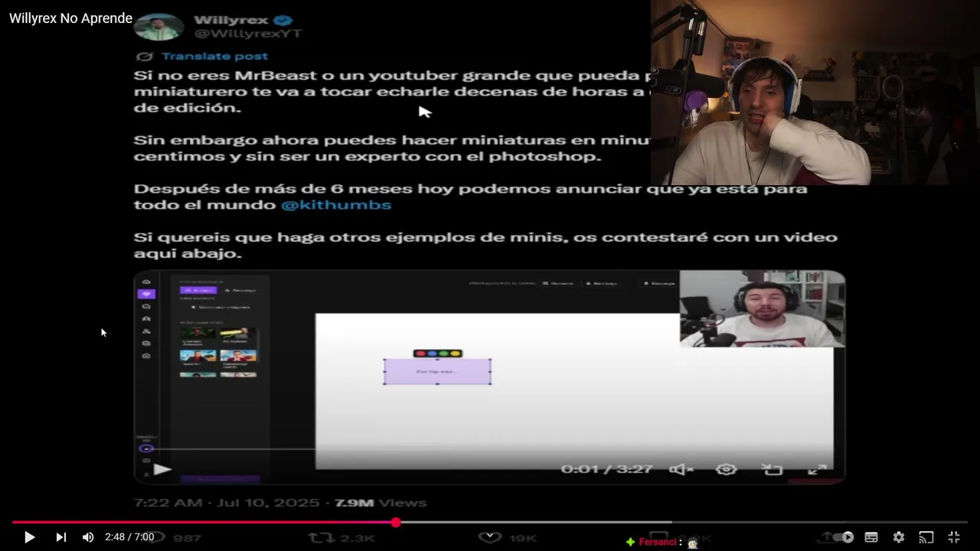The height and width of the screenshot is (551, 980).
Task: Click the 7:22 AM · Jul 10, 2025 timestamp
Action: point(226,503)
